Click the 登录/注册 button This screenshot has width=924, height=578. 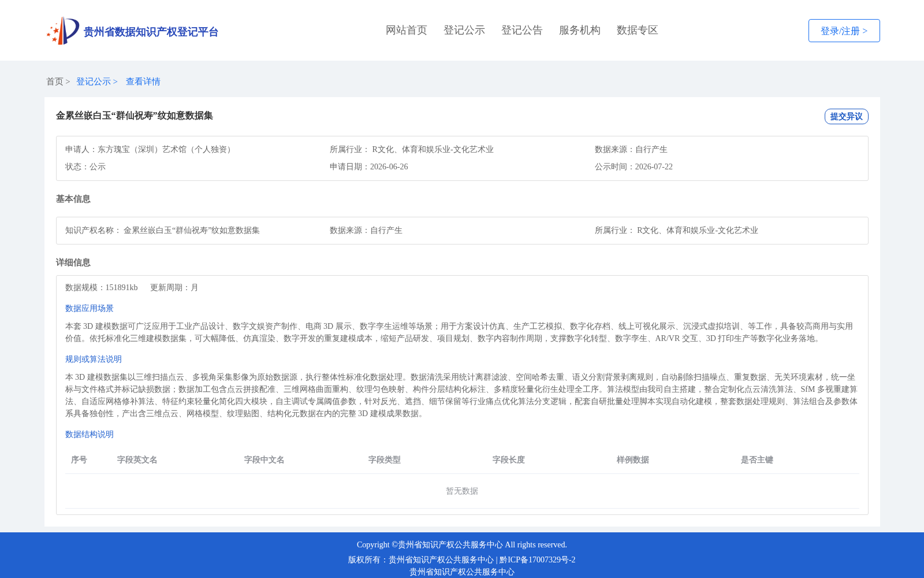click(844, 31)
